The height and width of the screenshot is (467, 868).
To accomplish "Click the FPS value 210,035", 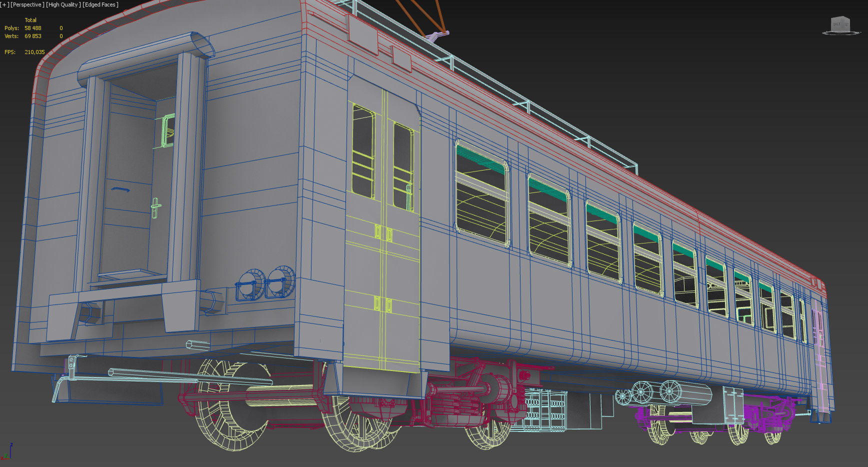I will point(34,52).
